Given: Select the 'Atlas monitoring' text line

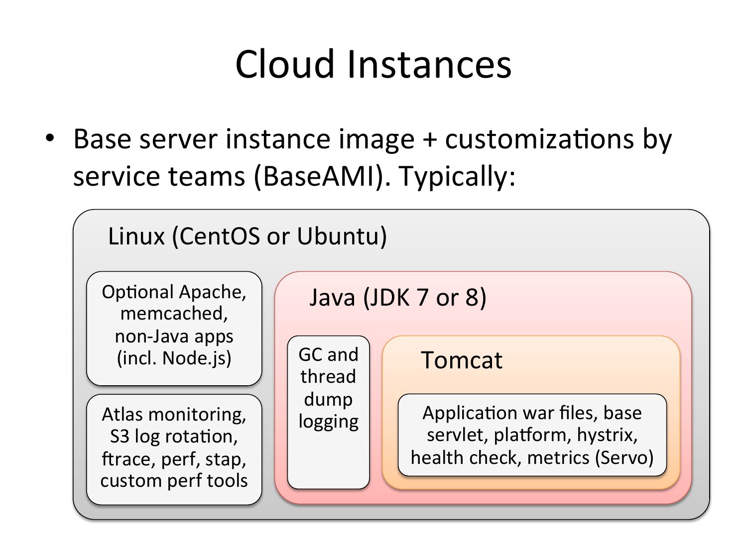Looking at the screenshot, I should tap(174, 414).
